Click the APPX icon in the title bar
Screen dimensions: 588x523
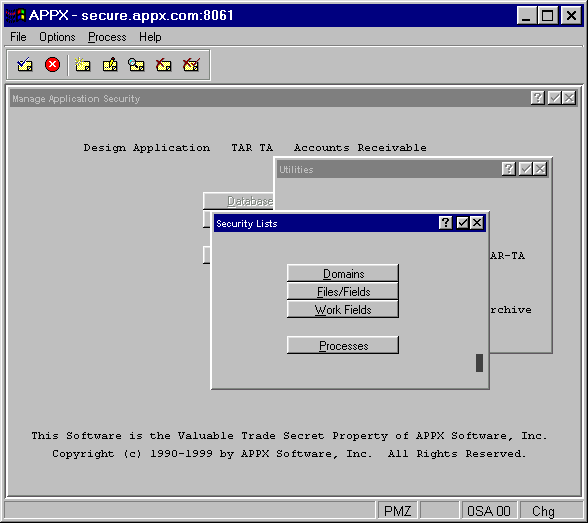(16, 15)
